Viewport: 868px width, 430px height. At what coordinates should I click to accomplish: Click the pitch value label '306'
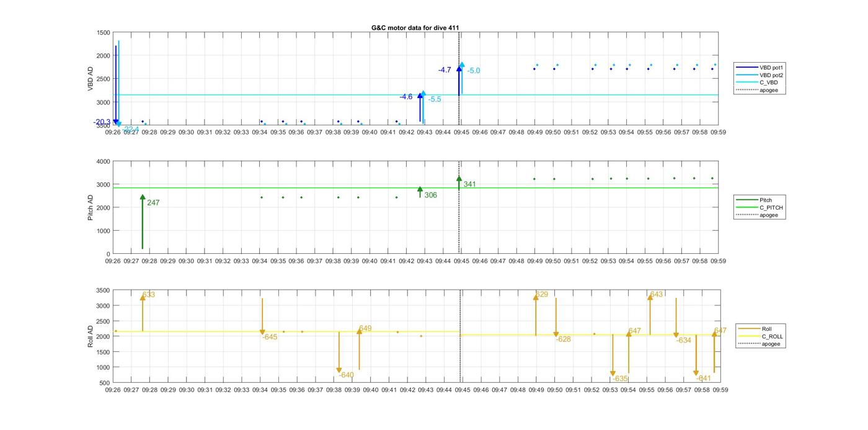(x=430, y=195)
